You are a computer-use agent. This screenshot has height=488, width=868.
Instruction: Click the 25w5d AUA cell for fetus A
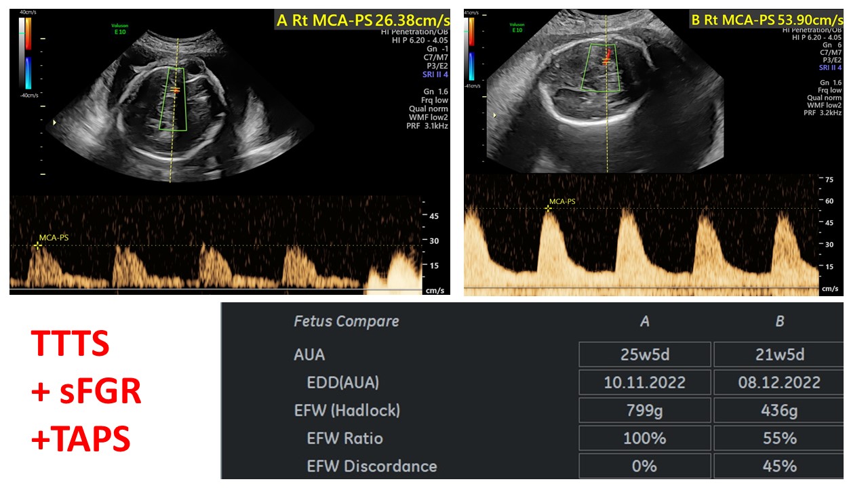tap(644, 354)
